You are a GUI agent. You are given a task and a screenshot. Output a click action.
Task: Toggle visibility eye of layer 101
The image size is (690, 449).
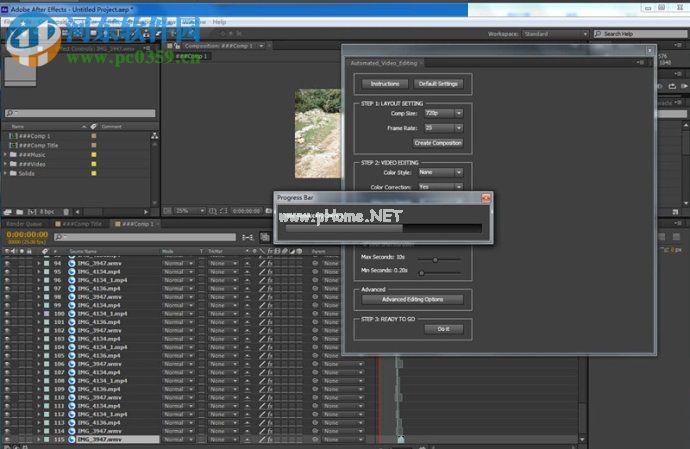click(x=7, y=322)
